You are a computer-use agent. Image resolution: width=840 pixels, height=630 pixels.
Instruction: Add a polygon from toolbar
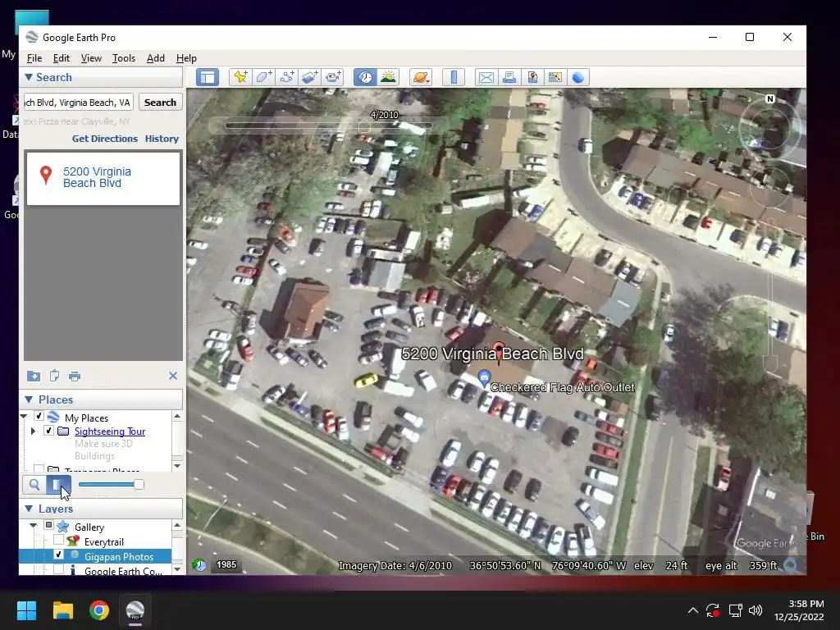(263, 77)
